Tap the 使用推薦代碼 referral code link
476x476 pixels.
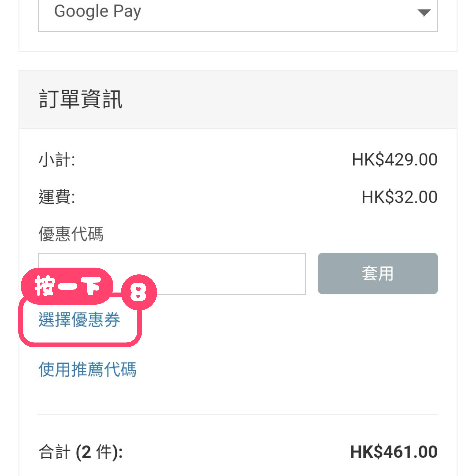(87, 369)
